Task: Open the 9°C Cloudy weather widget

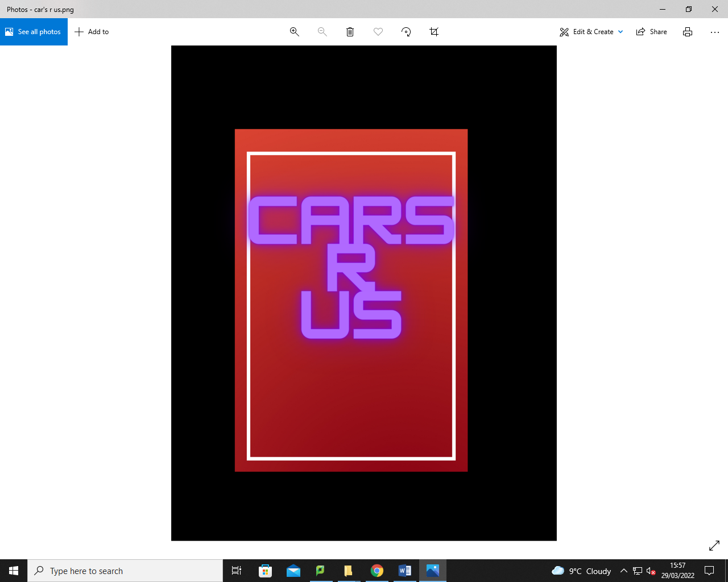Action: pos(581,571)
